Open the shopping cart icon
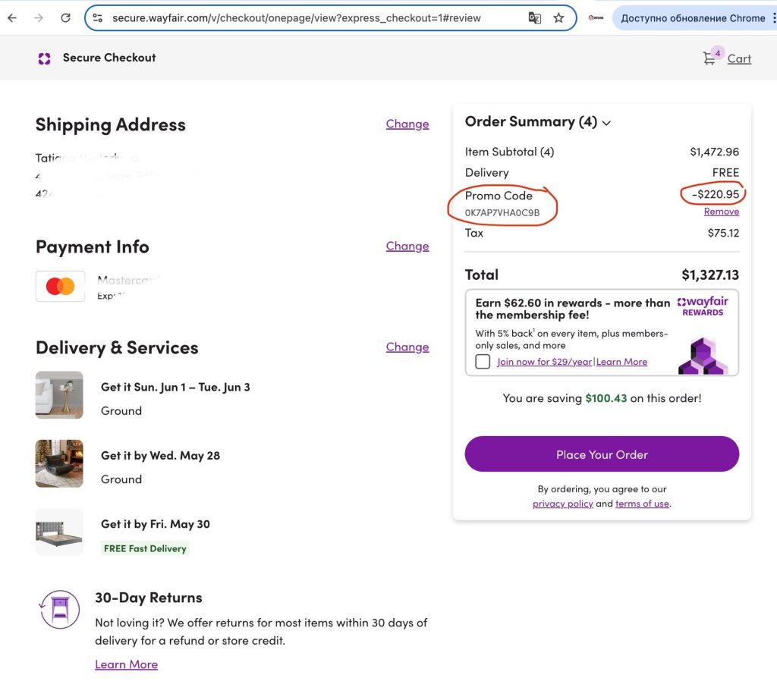Screen dimensions: 777x700 point(710,58)
